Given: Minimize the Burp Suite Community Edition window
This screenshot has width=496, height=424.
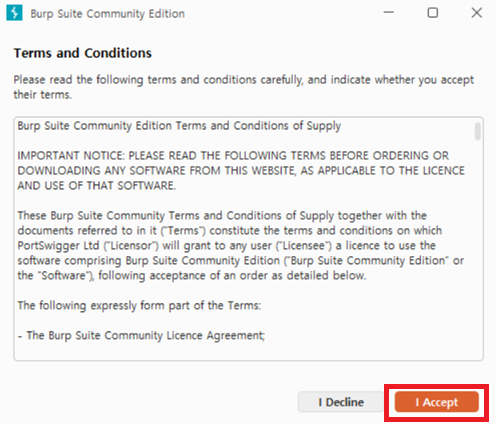Looking at the screenshot, I should coord(389,13).
